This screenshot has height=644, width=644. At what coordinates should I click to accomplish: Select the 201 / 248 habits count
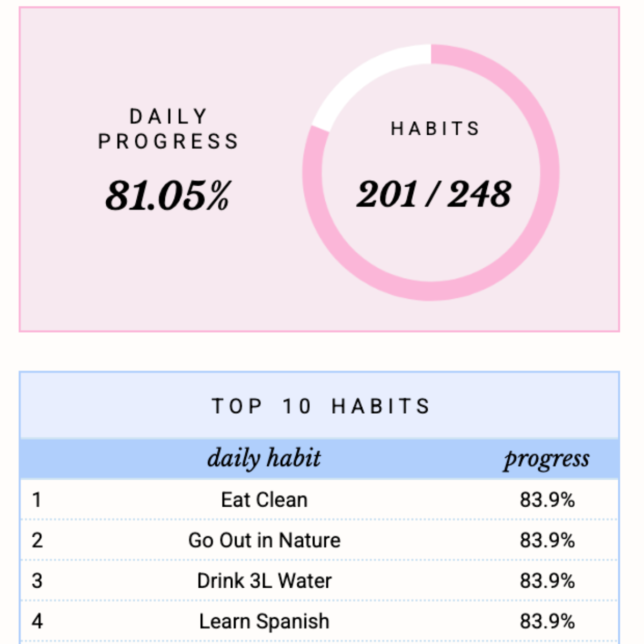coord(434,194)
